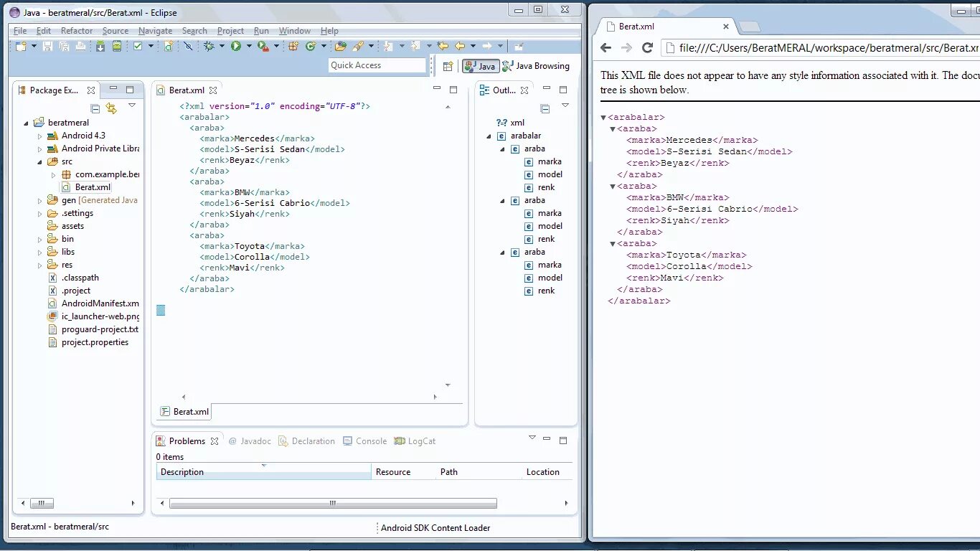Click the Open Type folder icon
The height and width of the screenshot is (551, 980).
(x=340, y=46)
